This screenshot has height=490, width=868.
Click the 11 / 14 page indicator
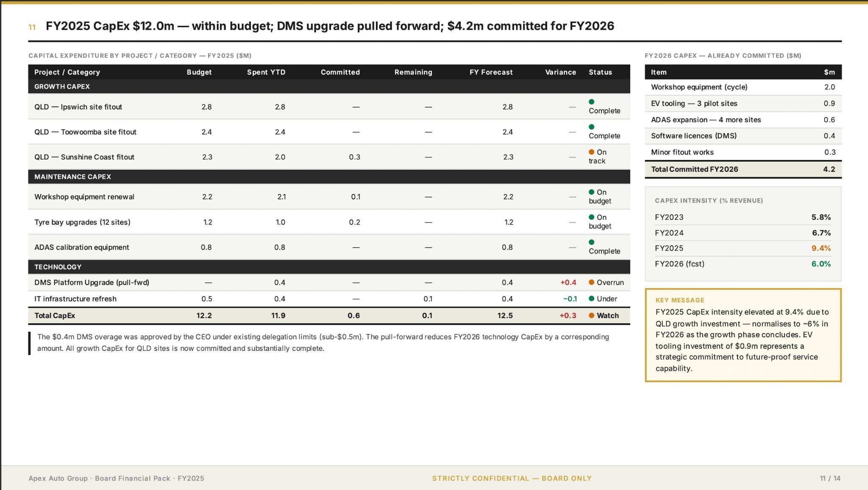pyautogui.click(x=830, y=479)
